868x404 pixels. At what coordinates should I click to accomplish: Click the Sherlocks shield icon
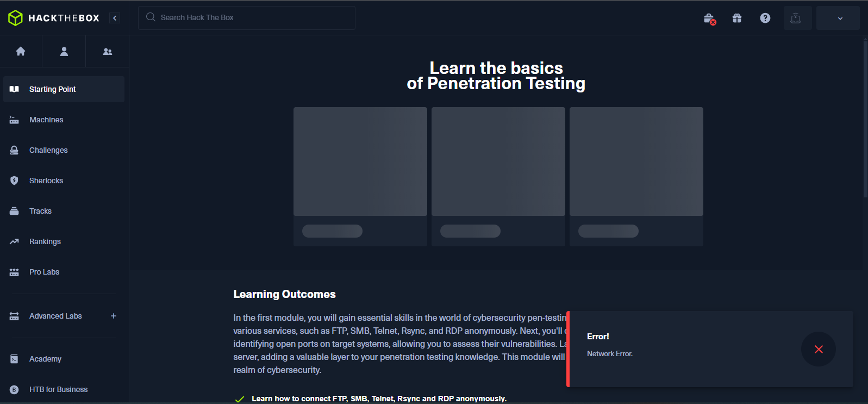pyautogui.click(x=14, y=181)
